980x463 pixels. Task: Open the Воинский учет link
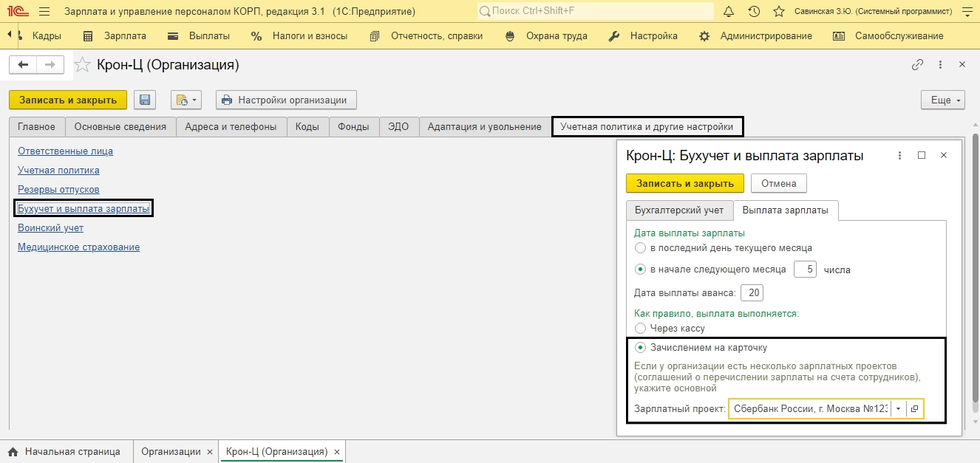[50, 228]
